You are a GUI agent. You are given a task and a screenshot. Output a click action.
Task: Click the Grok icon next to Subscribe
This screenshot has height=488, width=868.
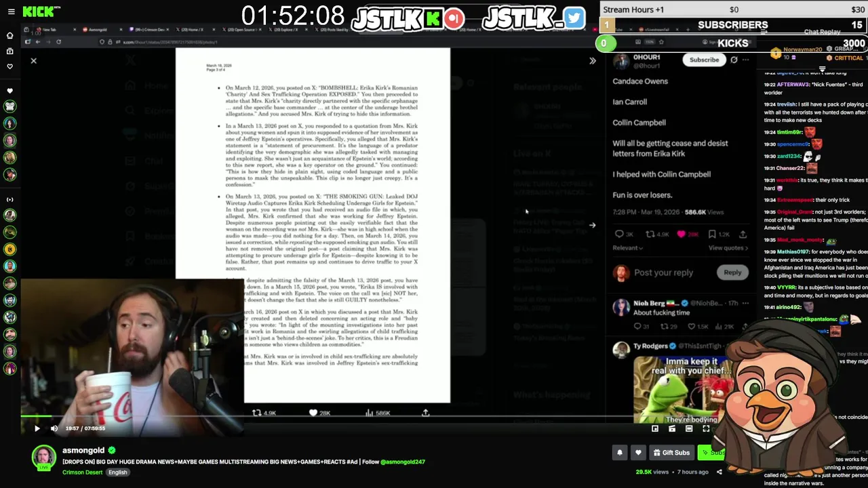(734, 60)
